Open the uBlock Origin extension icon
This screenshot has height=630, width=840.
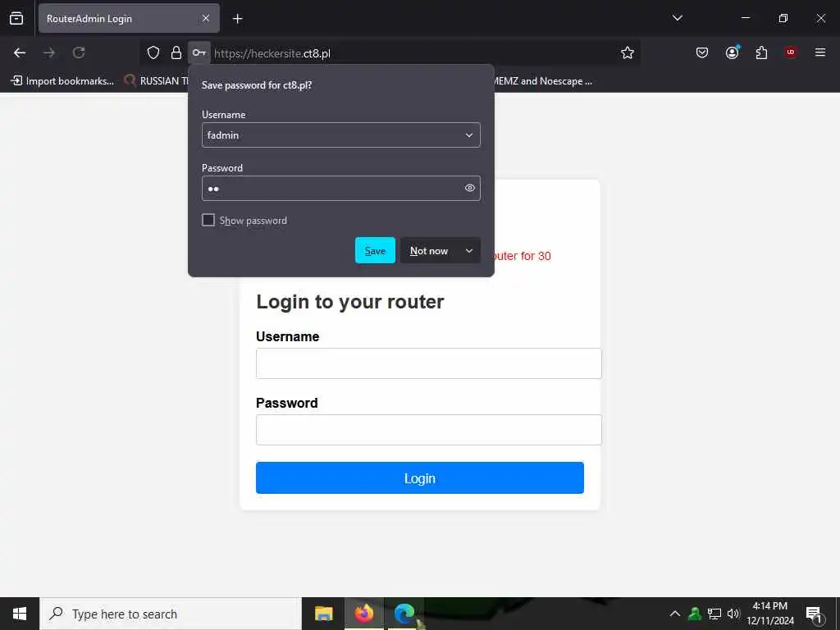tap(791, 52)
